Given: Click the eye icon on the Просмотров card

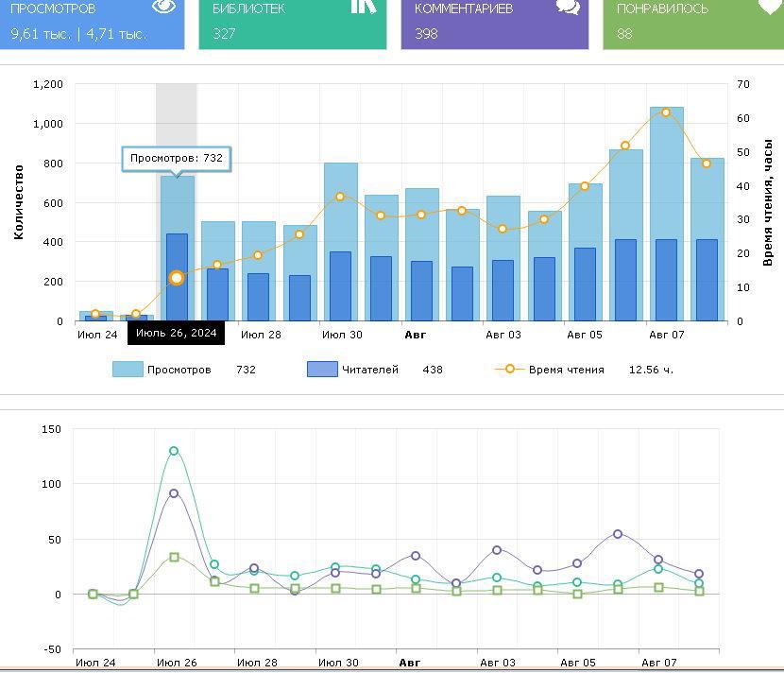Looking at the screenshot, I should pyautogui.click(x=164, y=7).
